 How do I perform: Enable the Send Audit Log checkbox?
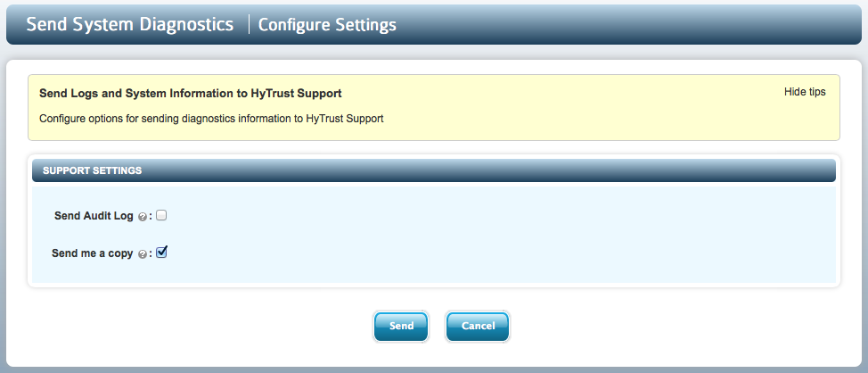coord(161,216)
